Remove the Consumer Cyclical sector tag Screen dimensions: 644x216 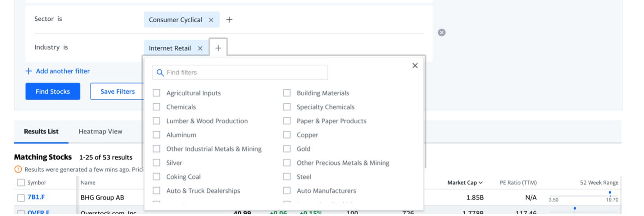(211, 20)
